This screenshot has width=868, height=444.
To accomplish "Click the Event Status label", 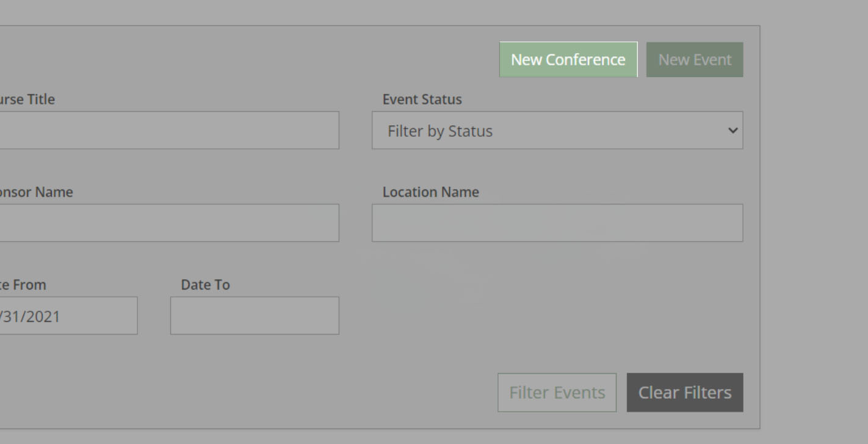I will coord(422,99).
